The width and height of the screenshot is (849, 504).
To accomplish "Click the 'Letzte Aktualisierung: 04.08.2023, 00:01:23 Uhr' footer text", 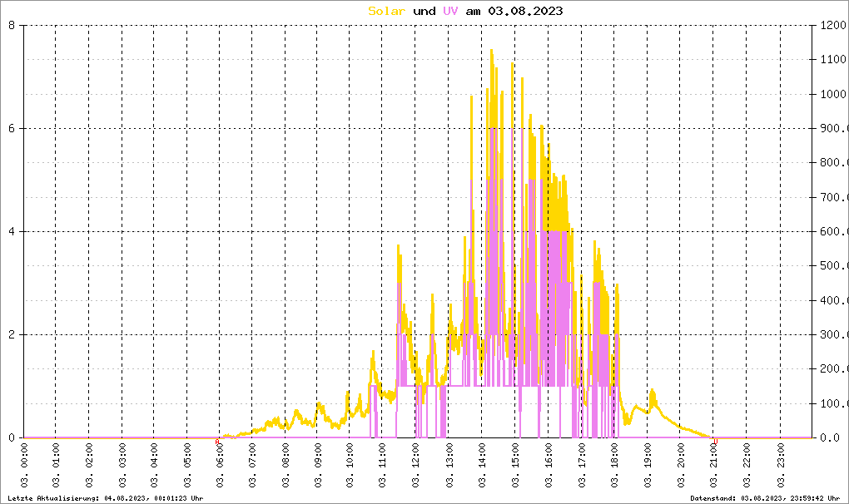I will pyautogui.click(x=106, y=498).
